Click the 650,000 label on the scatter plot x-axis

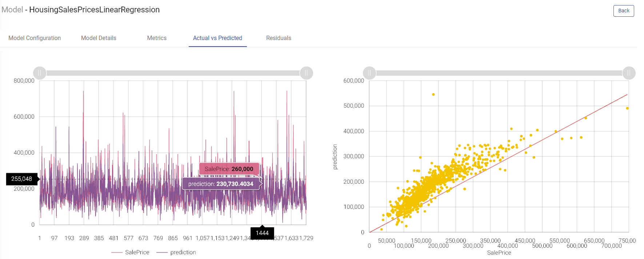pyautogui.click(x=594, y=240)
